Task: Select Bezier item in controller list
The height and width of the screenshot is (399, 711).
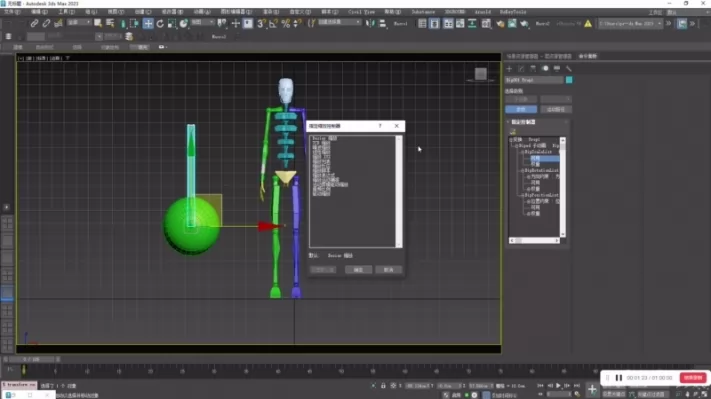Action: [x=324, y=138]
